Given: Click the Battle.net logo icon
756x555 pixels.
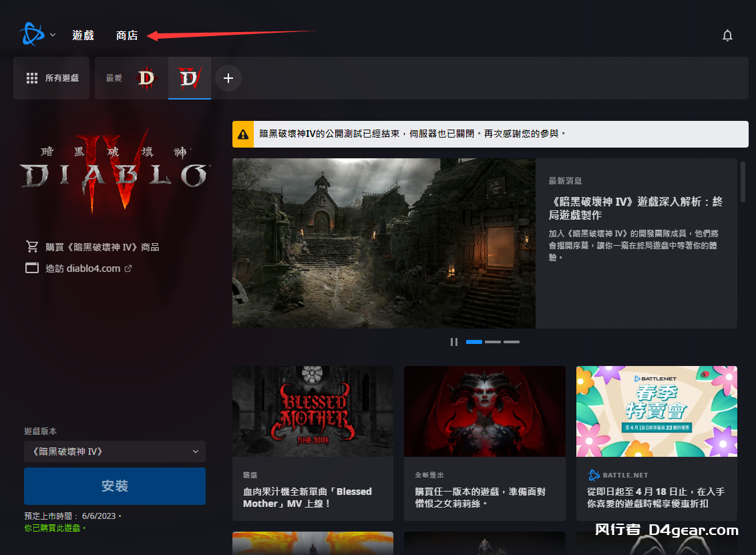Looking at the screenshot, I should pyautogui.click(x=31, y=35).
